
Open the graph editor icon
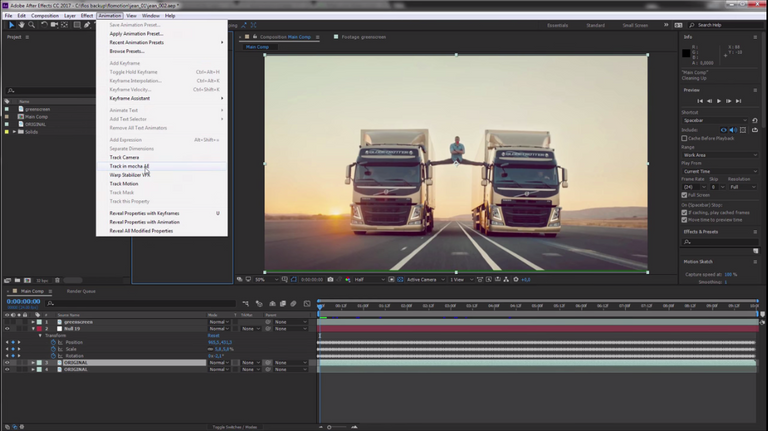307,304
